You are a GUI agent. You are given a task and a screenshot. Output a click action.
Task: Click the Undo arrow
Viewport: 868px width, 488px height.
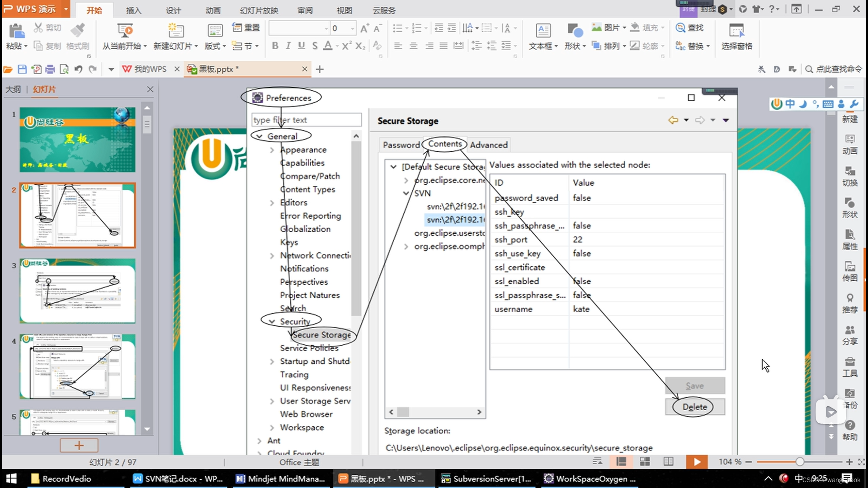[78, 69]
